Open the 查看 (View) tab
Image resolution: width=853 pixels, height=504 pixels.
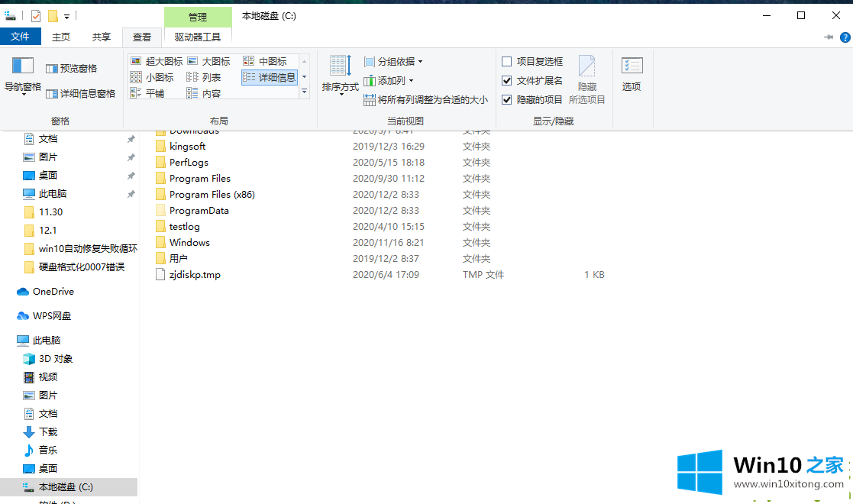point(142,37)
